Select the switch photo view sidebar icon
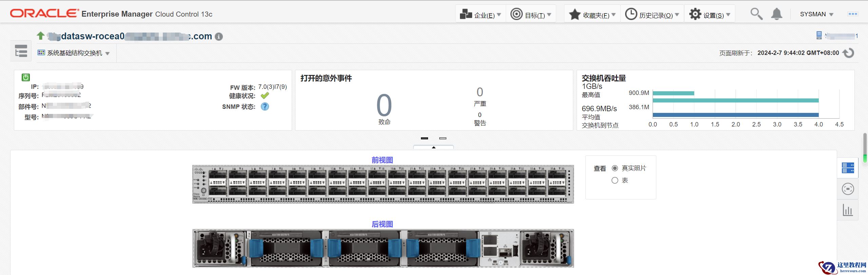Viewport: 868px width, 275px height. tap(847, 168)
